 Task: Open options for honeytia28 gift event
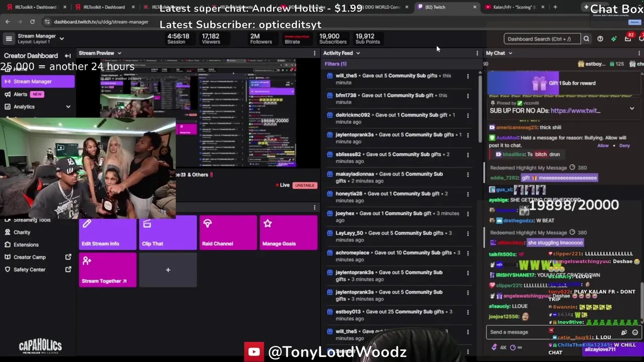click(x=468, y=194)
